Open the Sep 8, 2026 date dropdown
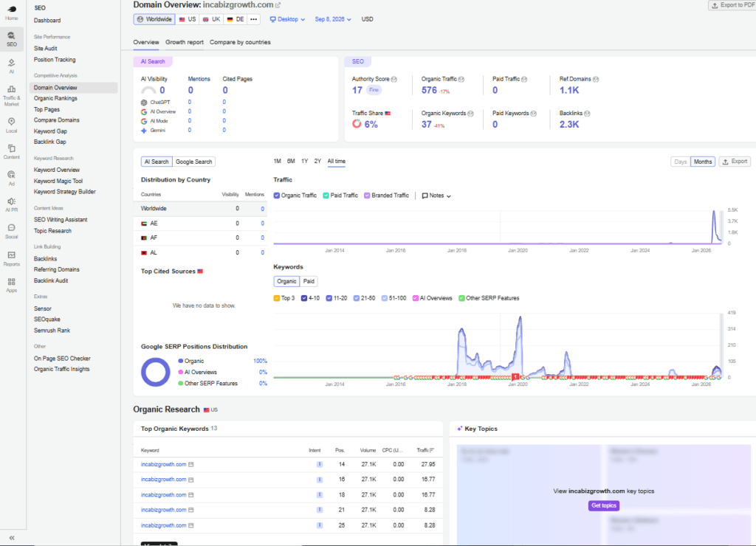Screen dimensions: 756x546 pos(333,19)
